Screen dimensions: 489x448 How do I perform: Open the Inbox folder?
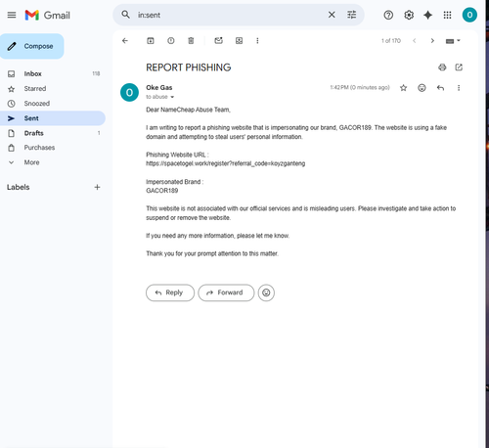[52, 73]
